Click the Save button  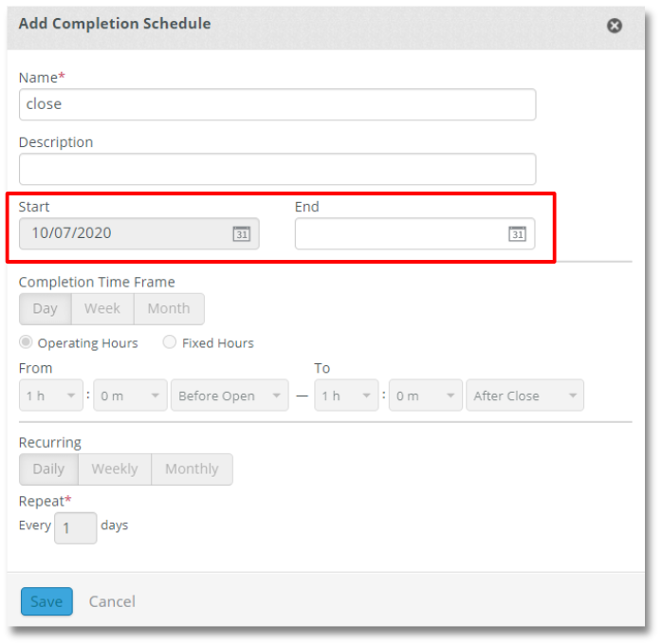[x=46, y=601]
